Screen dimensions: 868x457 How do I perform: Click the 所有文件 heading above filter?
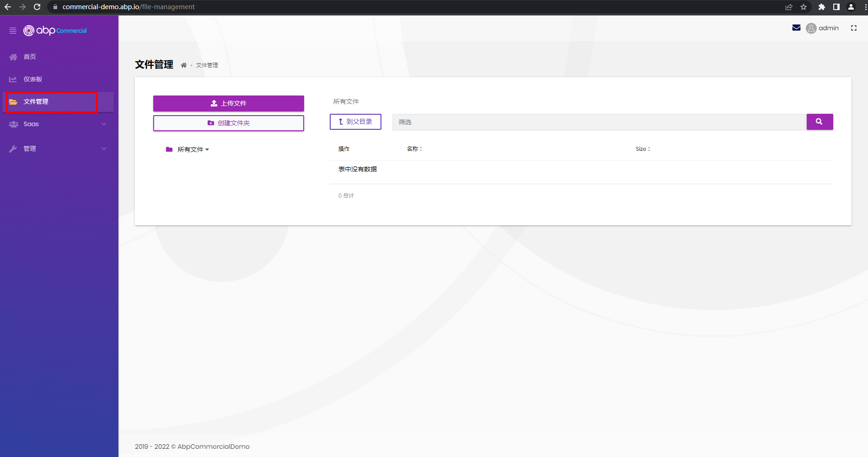pyautogui.click(x=346, y=101)
